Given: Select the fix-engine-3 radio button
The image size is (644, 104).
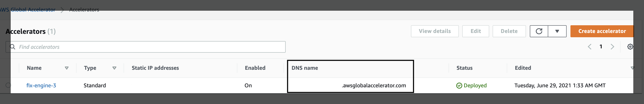Looking at the screenshot, I should 8,85.
